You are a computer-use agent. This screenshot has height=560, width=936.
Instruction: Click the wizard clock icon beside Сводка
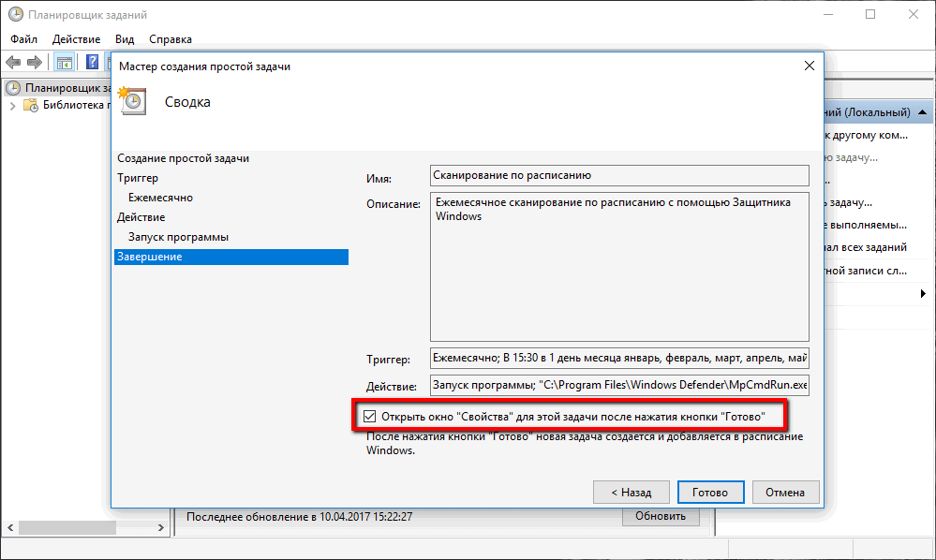(132, 101)
